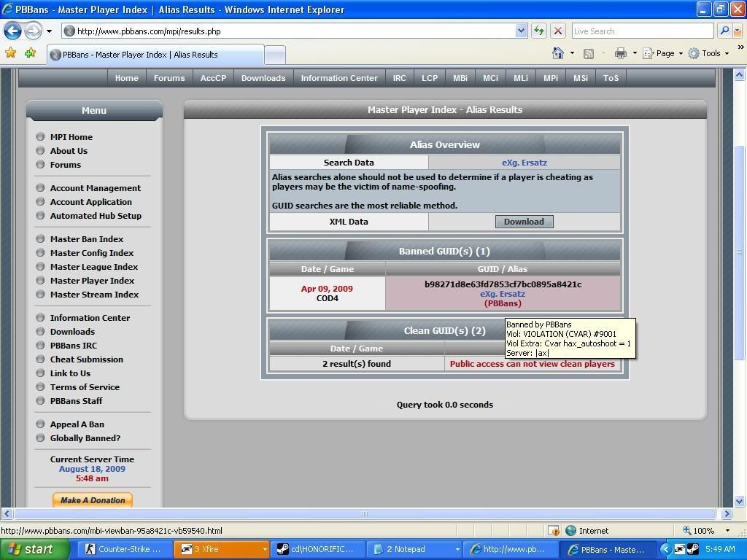Open Cheat Submission from the sidebar
The image size is (747, 560).
pos(87,359)
